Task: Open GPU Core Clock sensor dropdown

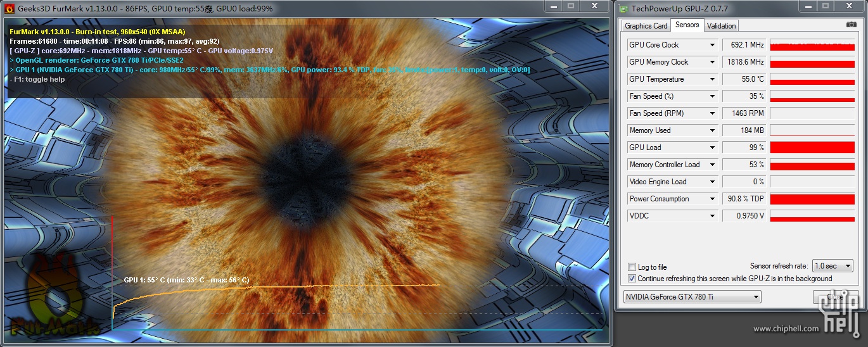Action: pyautogui.click(x=713, y=45)
